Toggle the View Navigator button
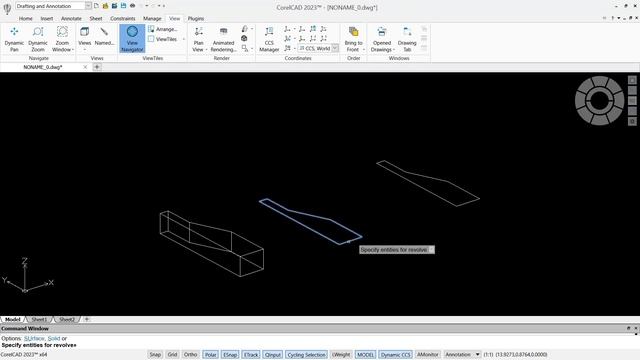Screen dimensions: 640x360 (x=132, y=38)
